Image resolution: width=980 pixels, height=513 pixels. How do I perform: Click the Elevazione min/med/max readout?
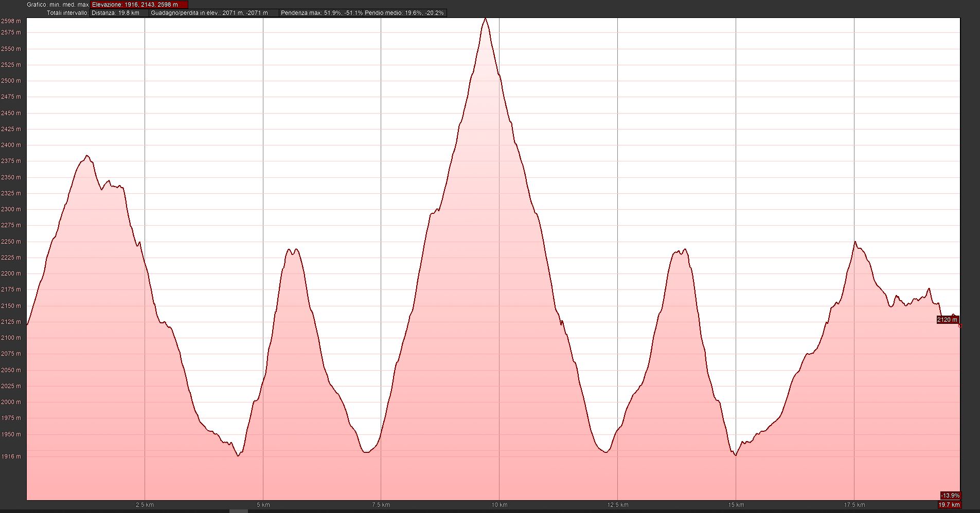(139, 5)
